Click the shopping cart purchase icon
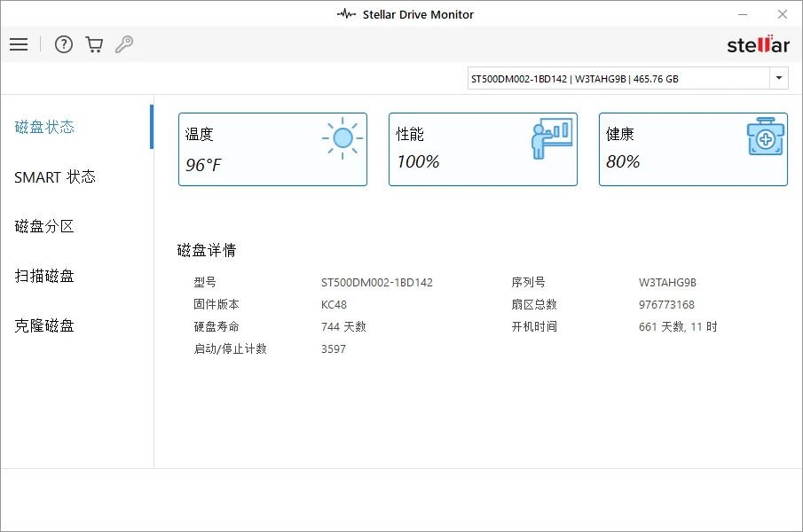The height and width of the screenshot is (532, 803). click(94, 44)
